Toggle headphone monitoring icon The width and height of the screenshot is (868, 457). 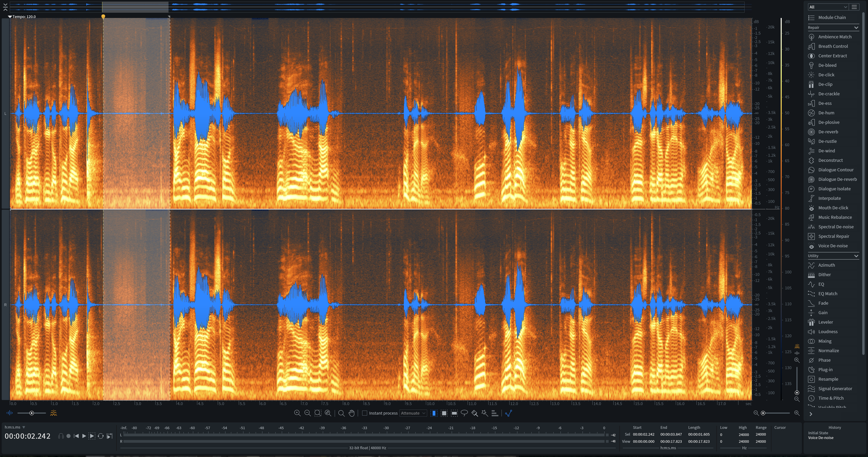coord(61,436)
